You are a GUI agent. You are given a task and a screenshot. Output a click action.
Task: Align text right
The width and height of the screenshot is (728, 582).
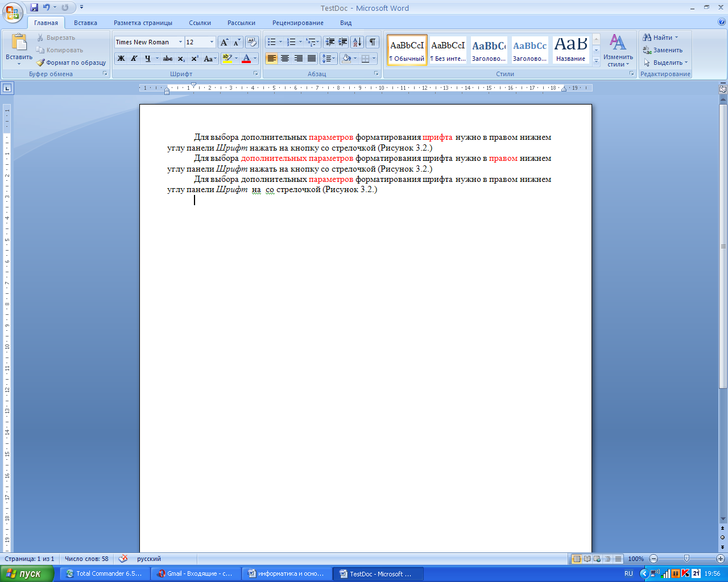(299, 58)
